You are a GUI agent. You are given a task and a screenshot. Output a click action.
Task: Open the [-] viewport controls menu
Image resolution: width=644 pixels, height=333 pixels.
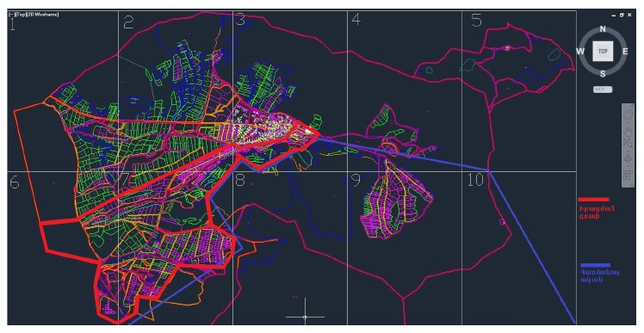point(11,15)
